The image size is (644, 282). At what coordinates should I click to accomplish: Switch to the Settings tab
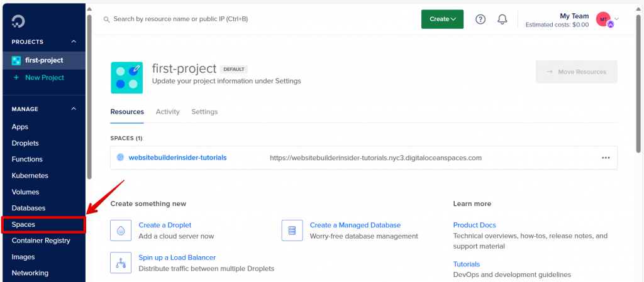coord(204,112)
